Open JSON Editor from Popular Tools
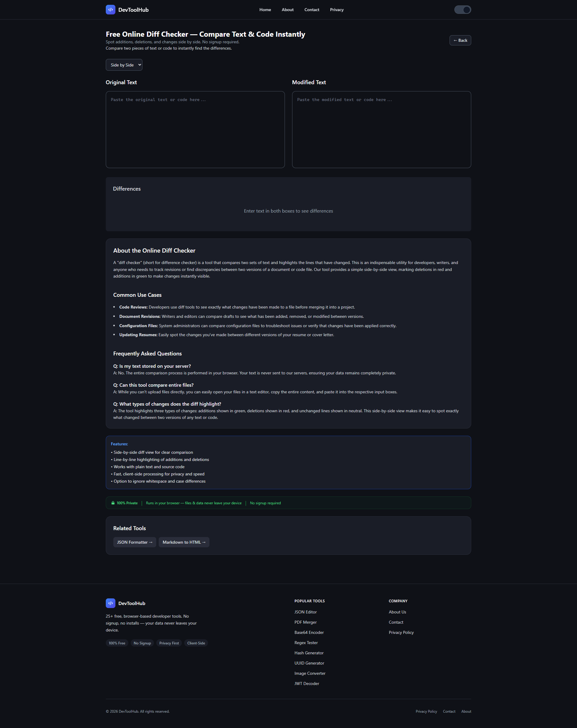 305,612
